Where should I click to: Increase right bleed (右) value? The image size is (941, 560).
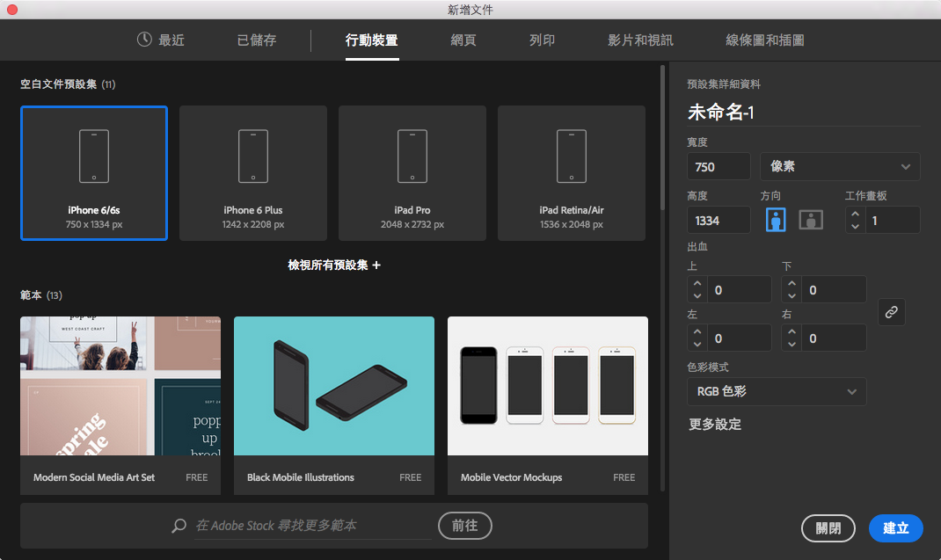791,332
